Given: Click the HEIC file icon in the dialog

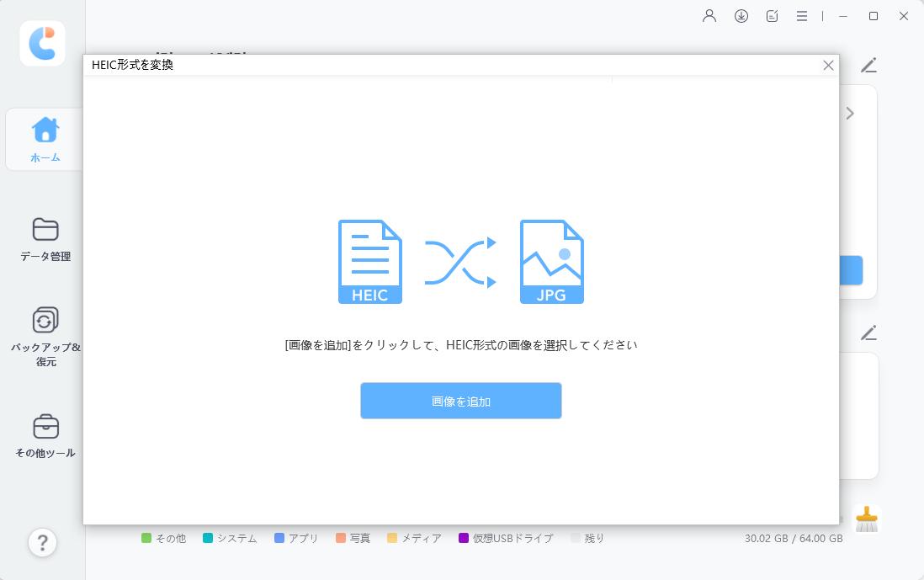Looking at the screenshot, I should click(369, 261).
